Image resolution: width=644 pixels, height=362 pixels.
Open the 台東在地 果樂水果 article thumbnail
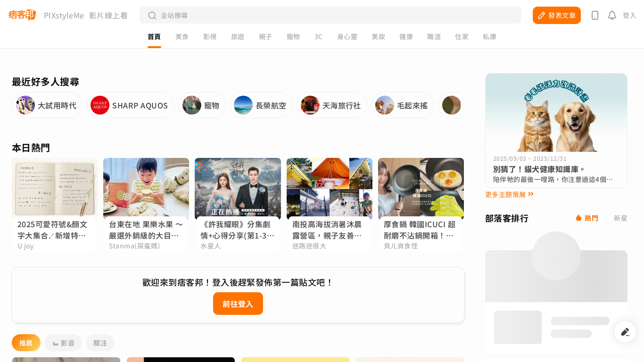[146, 189]
